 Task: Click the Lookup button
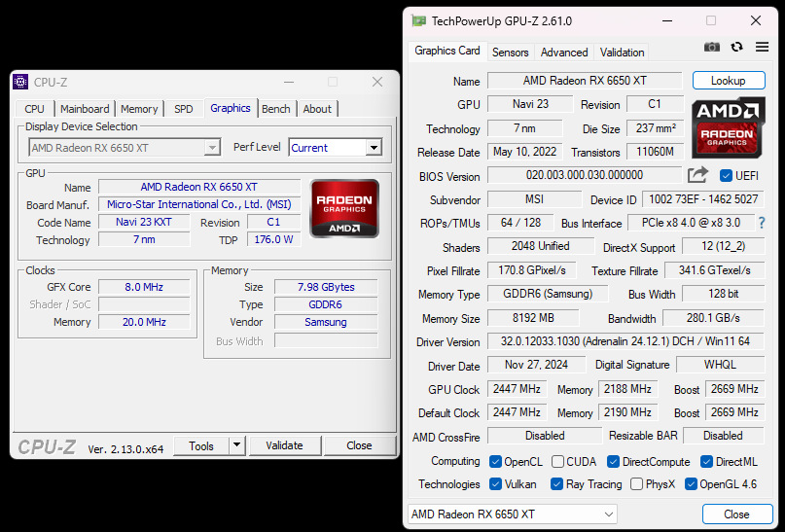(729, 81)
